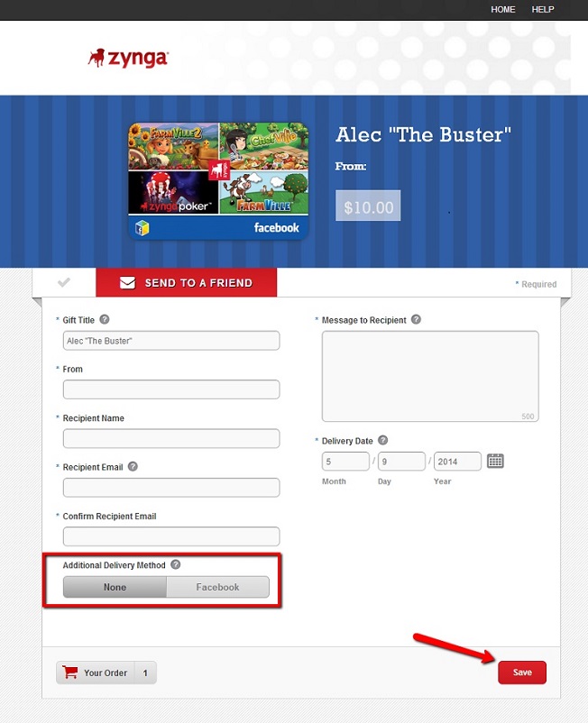The width and height of the screenshot is (588, 723).
Task: Open the Additional Delivery Method help icon
Action: 176,564
